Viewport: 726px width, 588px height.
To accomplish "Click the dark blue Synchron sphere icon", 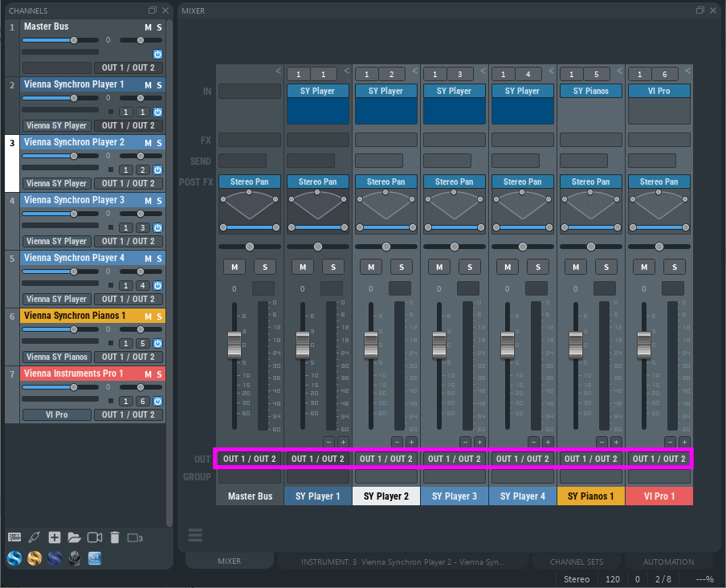I will point(55,558).
